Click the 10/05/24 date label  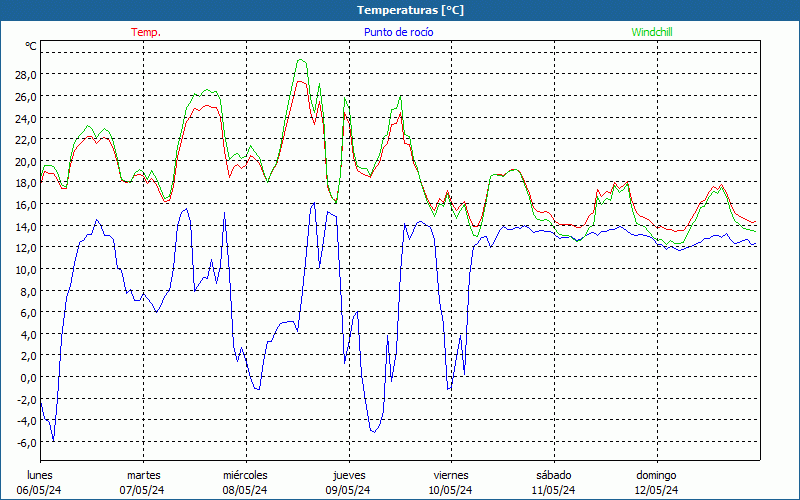coord(451,490)
